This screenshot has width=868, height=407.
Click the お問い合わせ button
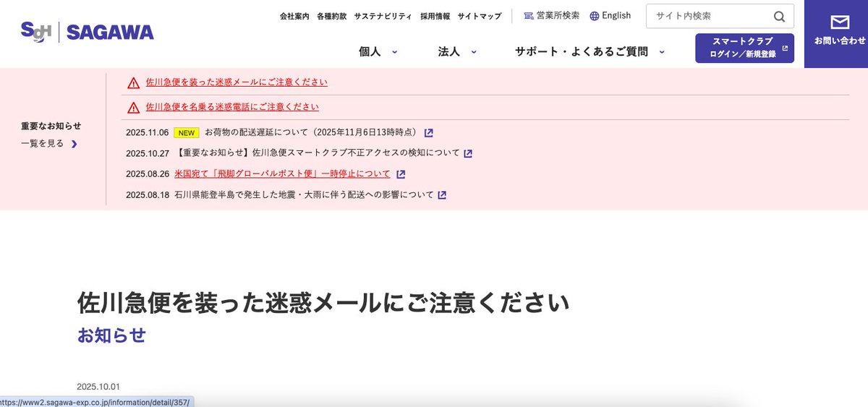[836, 34]
